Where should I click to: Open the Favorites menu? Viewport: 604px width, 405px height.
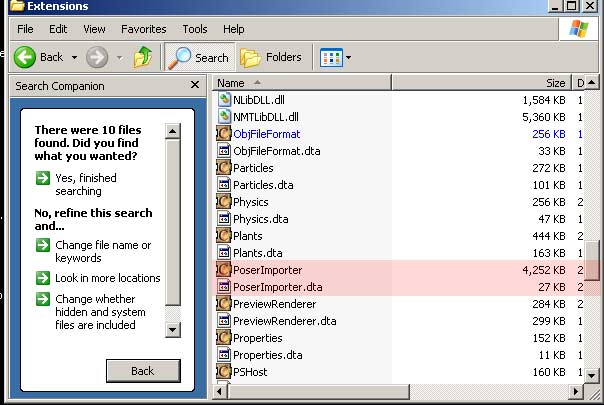coord(144,29)
